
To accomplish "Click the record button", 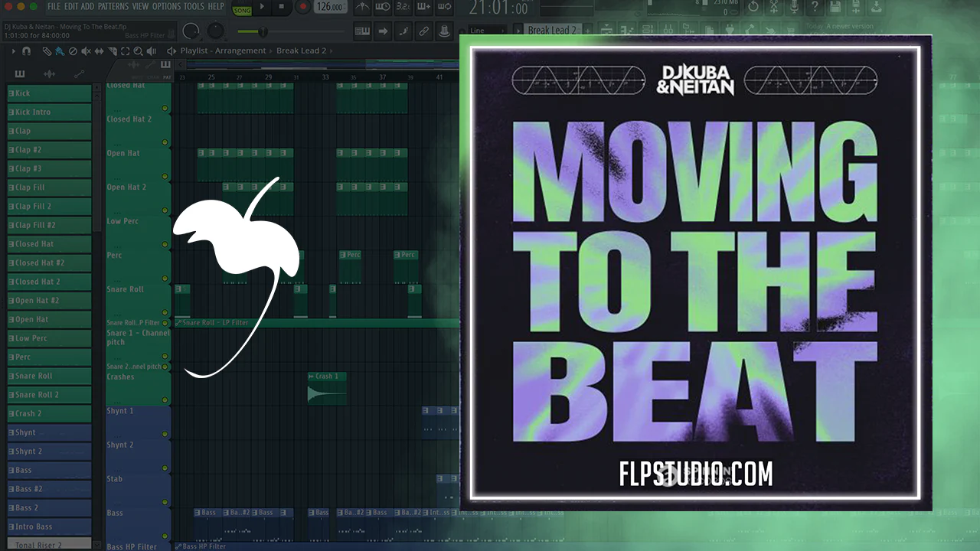I will [x=303, y=8].
